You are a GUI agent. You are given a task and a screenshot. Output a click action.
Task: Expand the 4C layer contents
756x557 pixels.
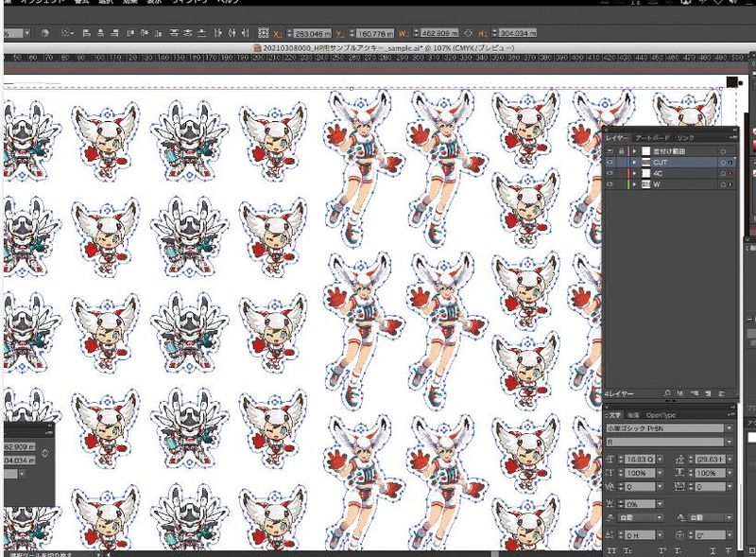pyautogui.click(x=634, y=174)
